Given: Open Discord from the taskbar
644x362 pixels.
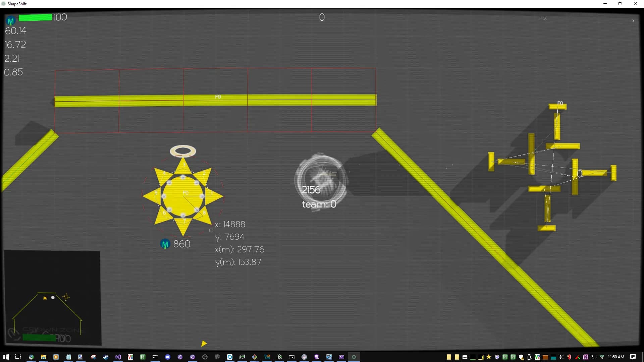Looking at the screenshot, I should (x=168, y=357).
